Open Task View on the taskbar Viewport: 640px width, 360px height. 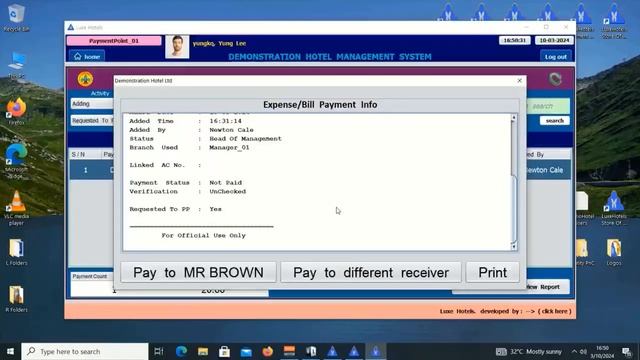159,351
